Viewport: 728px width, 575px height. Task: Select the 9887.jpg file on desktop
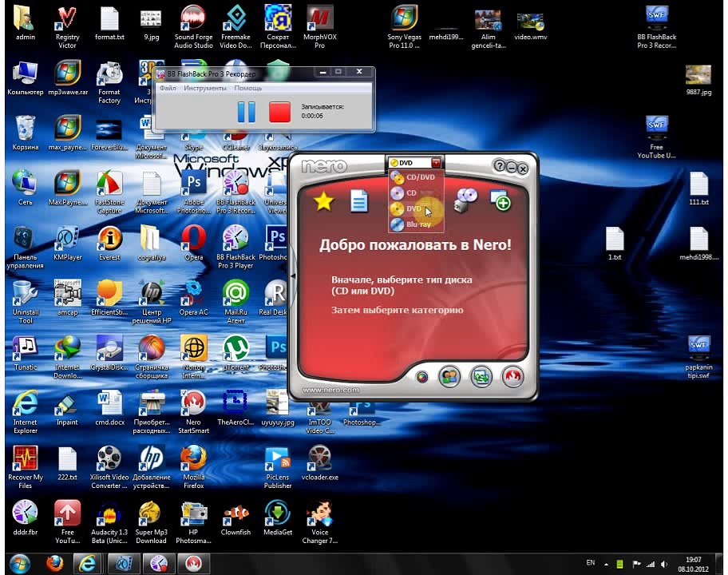pyautogui.click(x=698, y=80)
